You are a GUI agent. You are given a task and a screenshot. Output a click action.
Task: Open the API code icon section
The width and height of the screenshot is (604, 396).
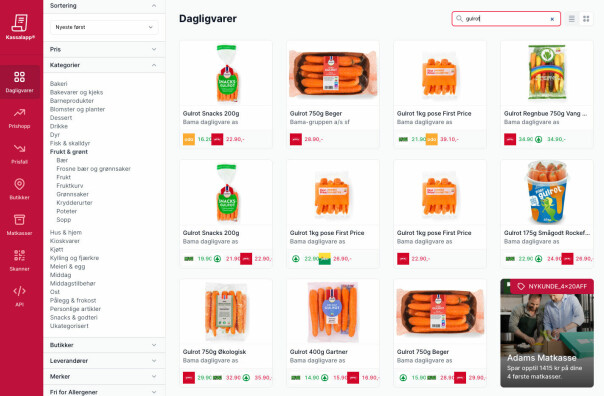(20, 296)
